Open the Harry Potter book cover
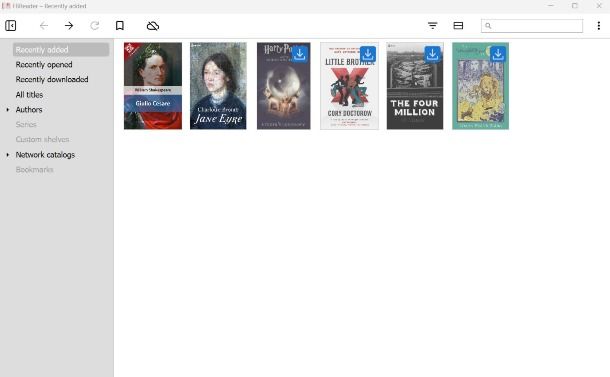610x377 pixels. (x=284, y=86)
